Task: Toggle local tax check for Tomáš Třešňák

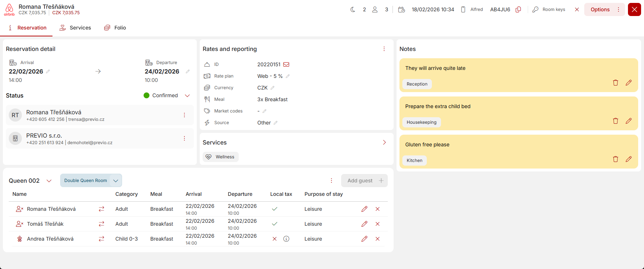Action: [x=275, y=224]
